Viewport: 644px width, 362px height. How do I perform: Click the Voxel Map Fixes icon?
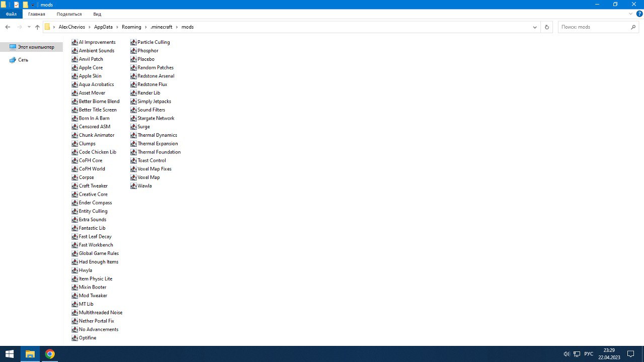pyautogui.click(x=133, y=169)
